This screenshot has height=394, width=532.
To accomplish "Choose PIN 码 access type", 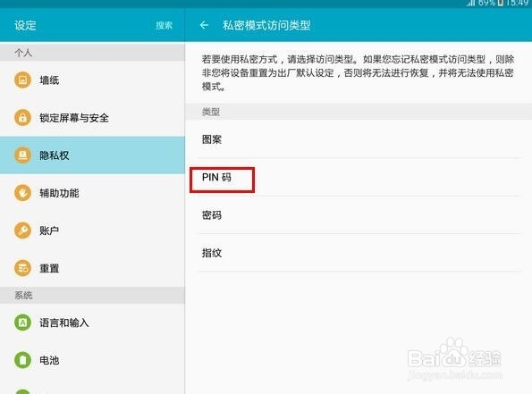I will tap(359, 177).
